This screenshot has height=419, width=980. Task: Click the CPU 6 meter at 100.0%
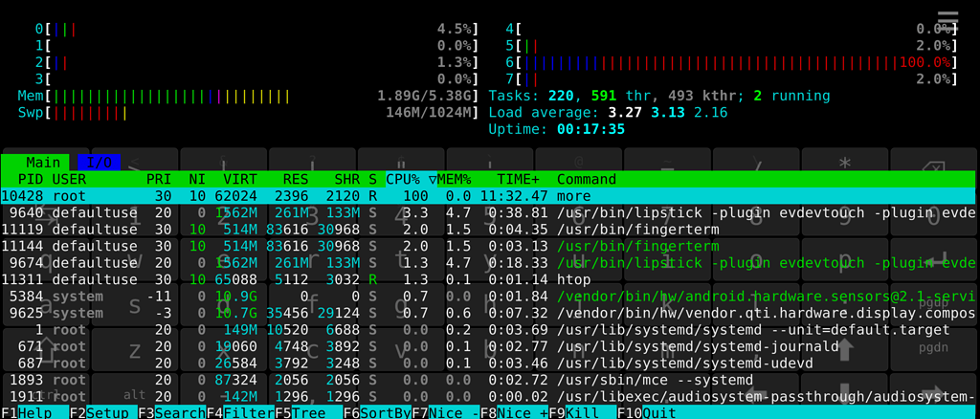(x=732, y=62)
